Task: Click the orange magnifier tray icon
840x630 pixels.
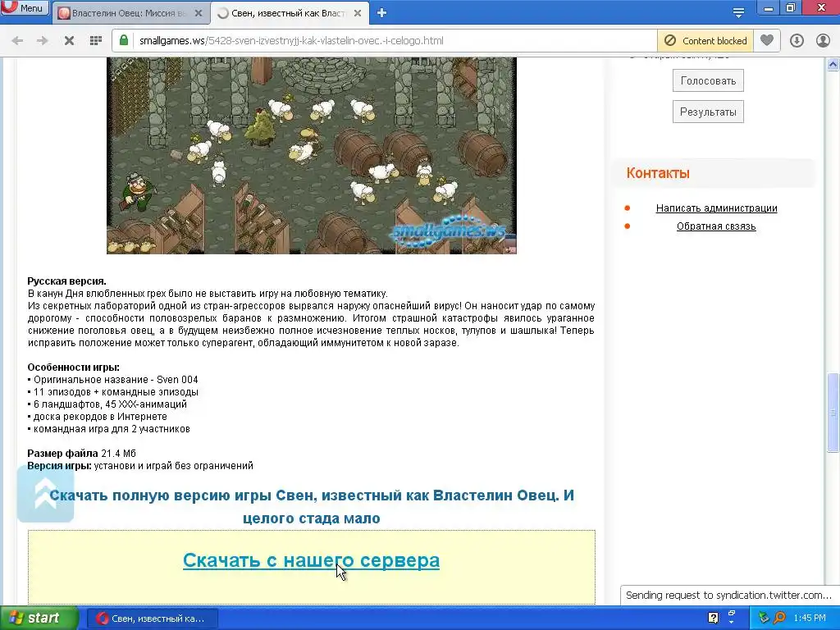Action: (x=779, y=619)
